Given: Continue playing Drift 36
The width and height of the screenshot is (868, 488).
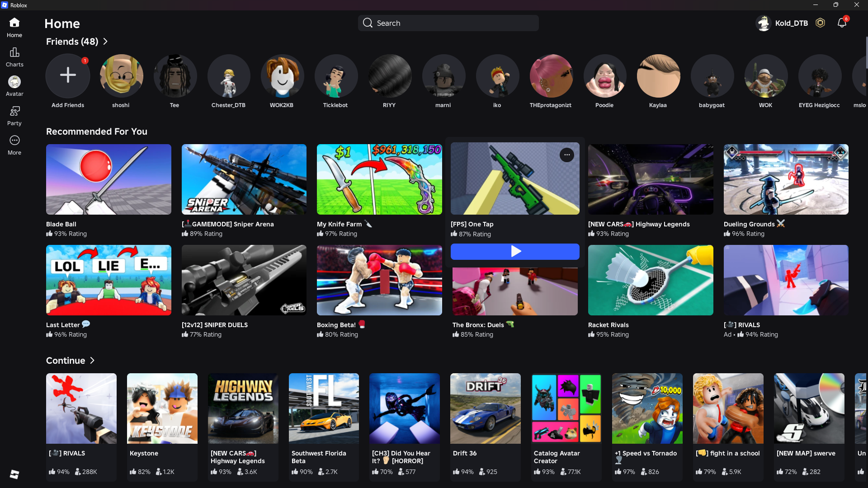Looking at the screenshot, I should coord(486,408).
